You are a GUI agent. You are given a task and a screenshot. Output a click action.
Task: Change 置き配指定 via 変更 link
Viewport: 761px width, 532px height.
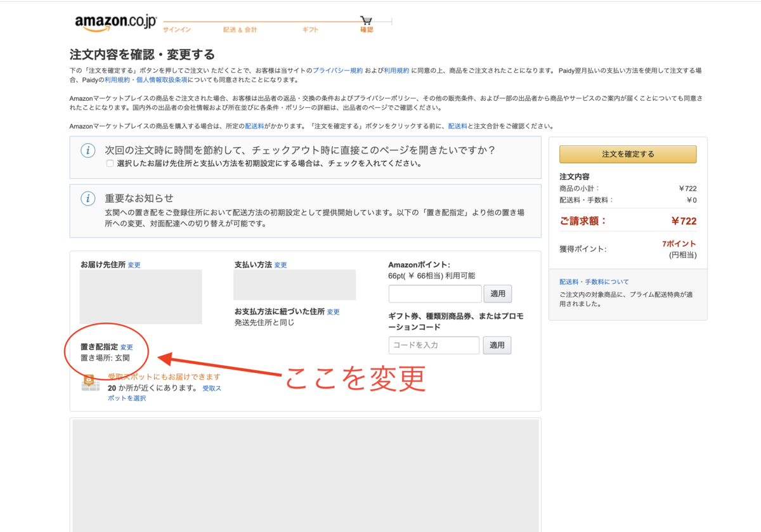click(127, 347)
